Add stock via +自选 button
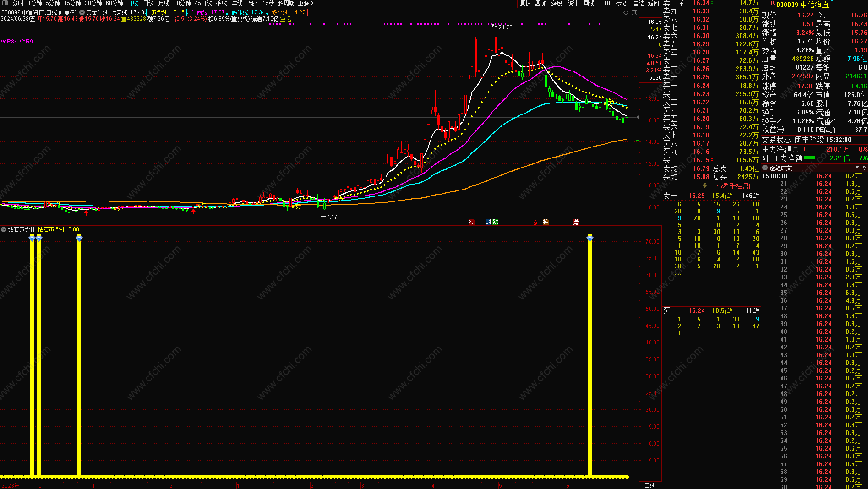This screenshot has height=489, width=868. 637,3
